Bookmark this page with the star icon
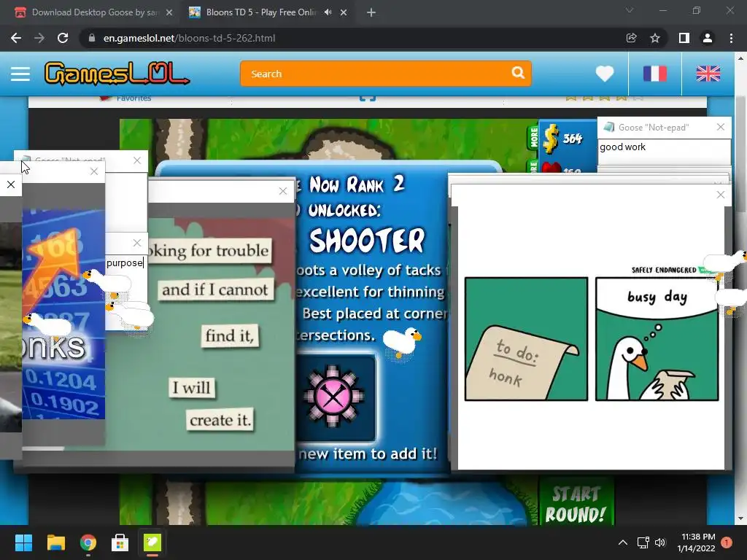 coord(655,38)
